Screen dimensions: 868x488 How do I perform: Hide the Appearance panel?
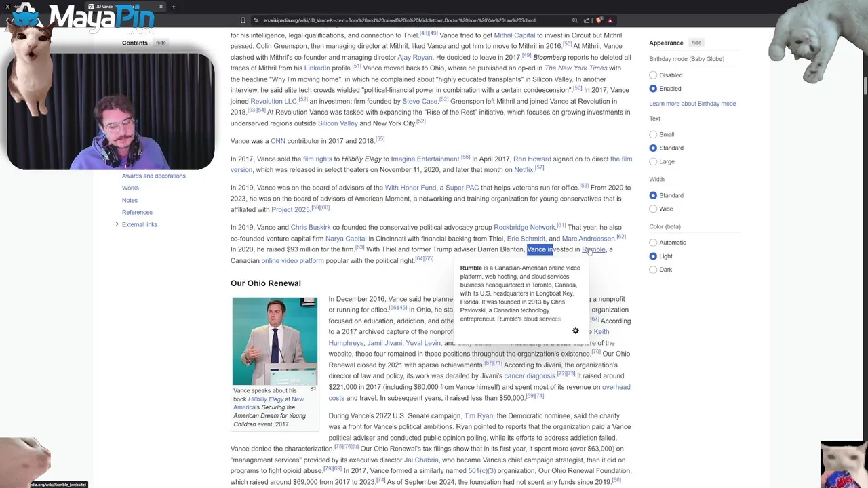(696, 43)
